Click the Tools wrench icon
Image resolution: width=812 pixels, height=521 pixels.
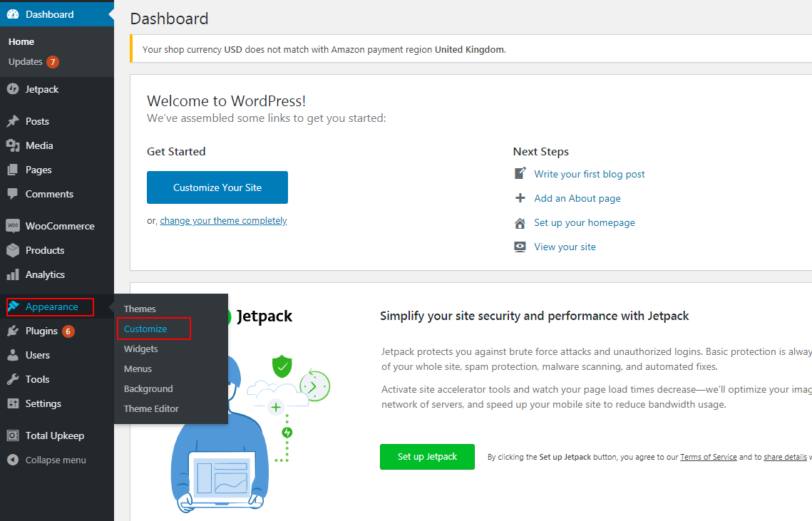pos(13,379)
